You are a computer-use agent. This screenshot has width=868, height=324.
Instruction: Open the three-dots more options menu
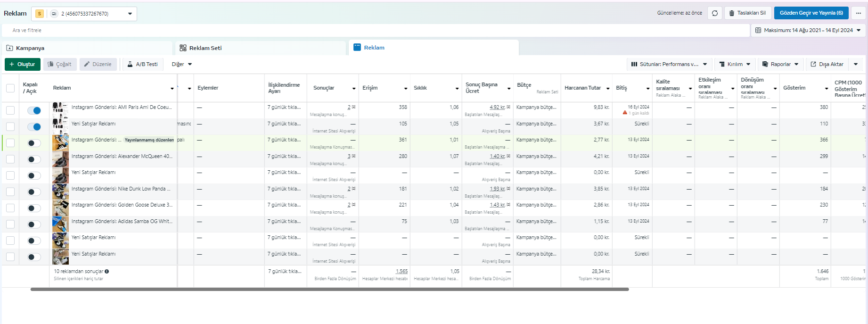pyautogui.click(x=859, y=13)
